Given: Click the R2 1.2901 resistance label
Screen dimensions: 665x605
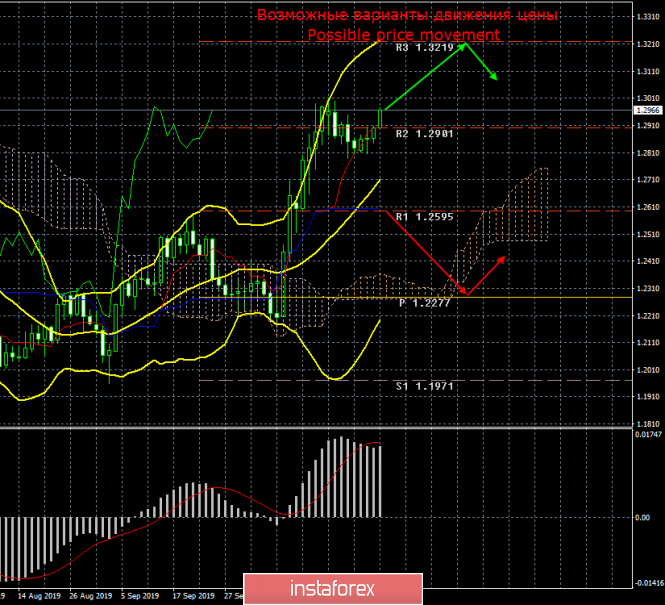Looking at the screenshot, I should [425, 134].
